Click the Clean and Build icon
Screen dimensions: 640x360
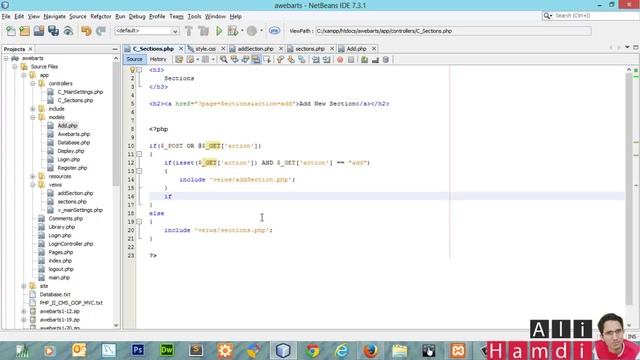[x=203, y=31]
